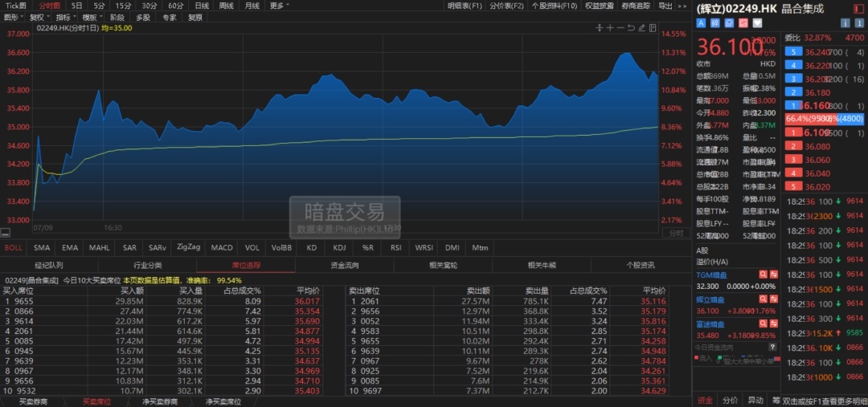This screenshot has width=868, height=407.
Task: Click the 分时 selector at the chart's bottom right
Action: click(x=676, y=233)
